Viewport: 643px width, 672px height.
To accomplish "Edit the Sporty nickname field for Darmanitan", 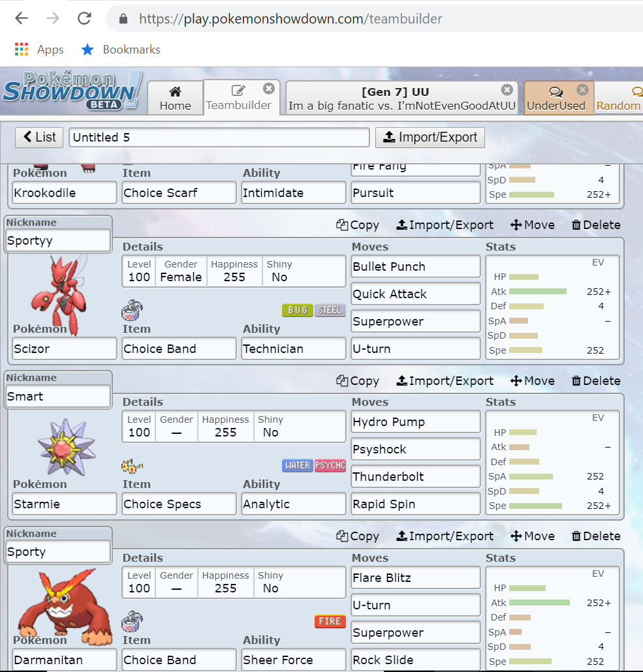I will pos(58,551).
